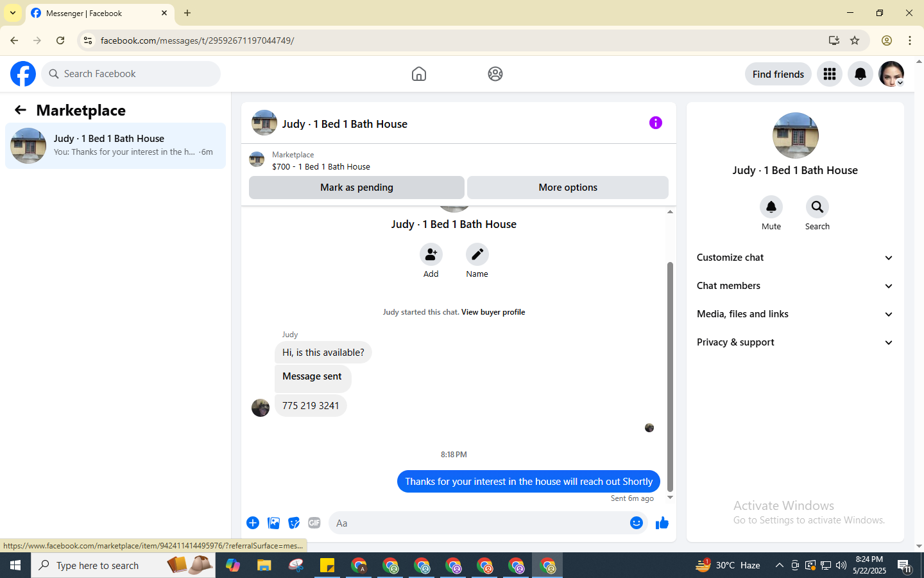This screenshot has width=924, height=578.
Task: Open Chrome's tab search dropdown arrow
Action: point(13,13)
